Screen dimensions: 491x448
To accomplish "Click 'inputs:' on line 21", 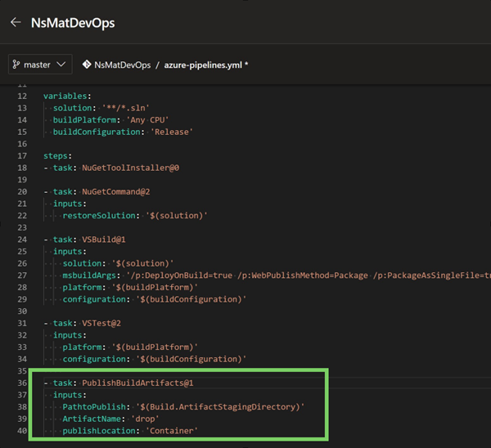I will [x=70, y=204].
